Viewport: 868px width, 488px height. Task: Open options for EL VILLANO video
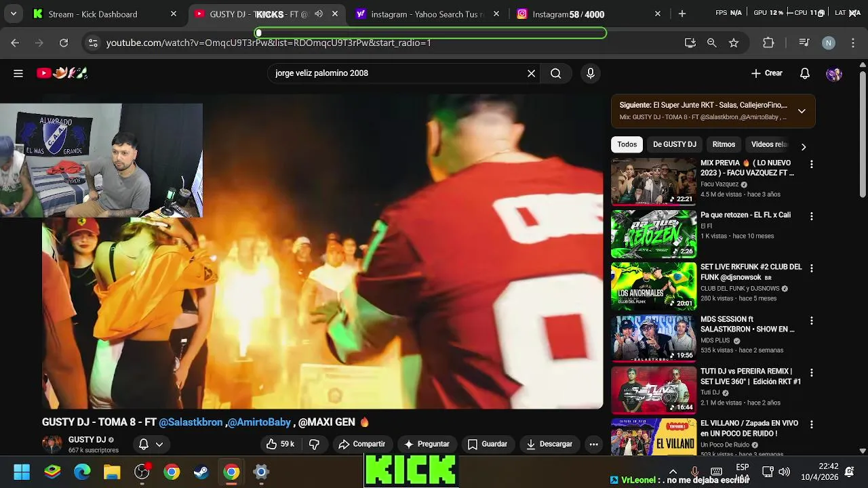pos(811,425)
